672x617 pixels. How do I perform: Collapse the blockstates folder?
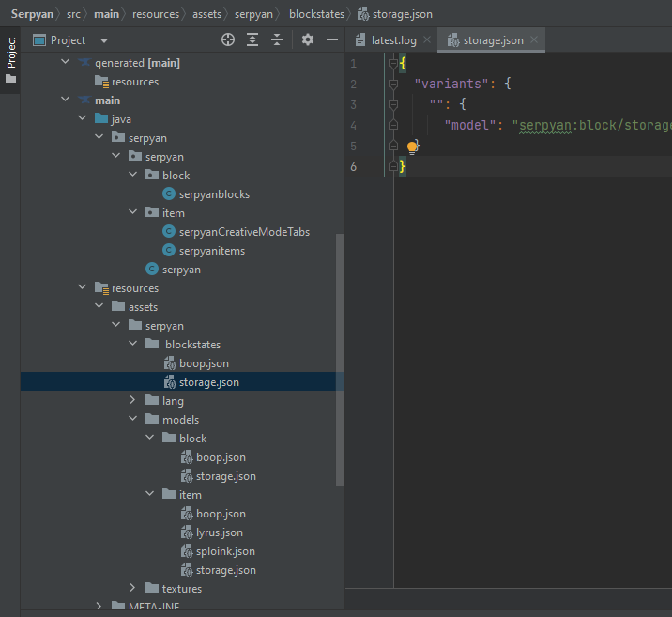[x=133, y=344]
